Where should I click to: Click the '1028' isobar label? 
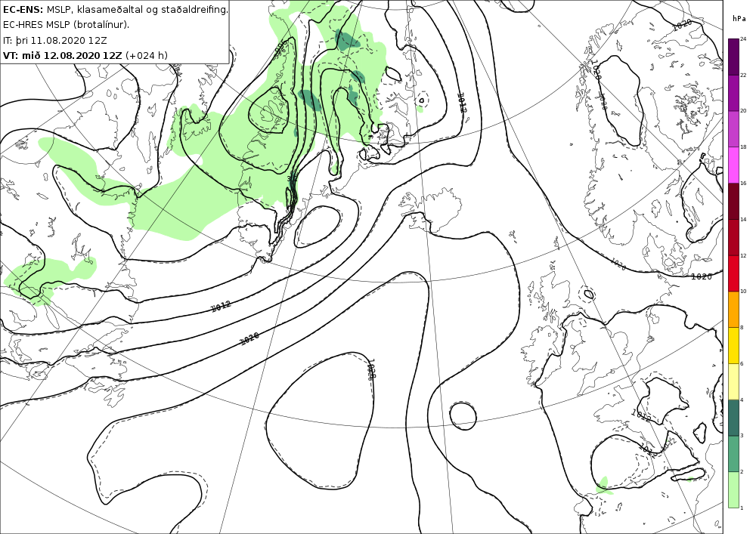(x=370, y=370)
